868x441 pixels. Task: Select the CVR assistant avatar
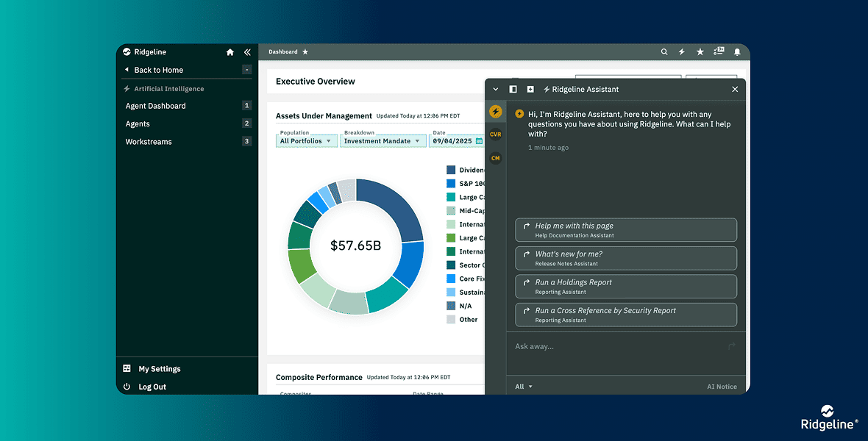click(x=496, y=135)
